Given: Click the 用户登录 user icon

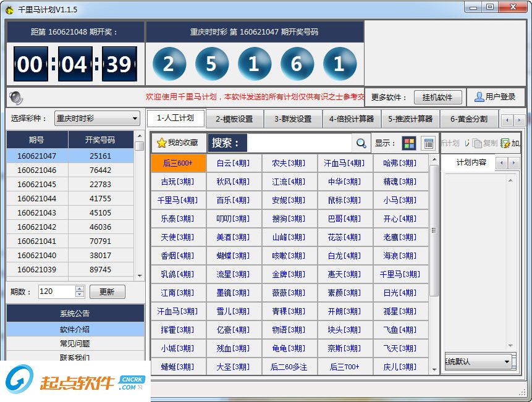Looking at the screenshot, I should point(479,96).
